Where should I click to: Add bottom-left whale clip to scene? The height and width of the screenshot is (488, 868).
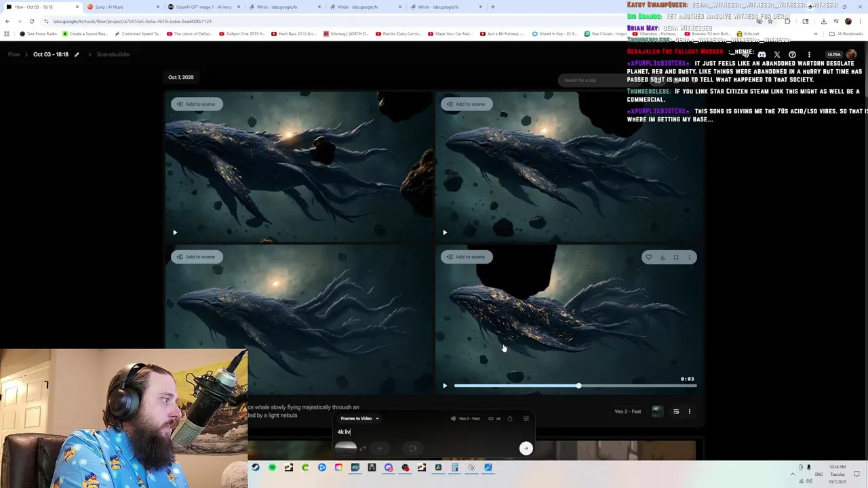click(196, 257)
